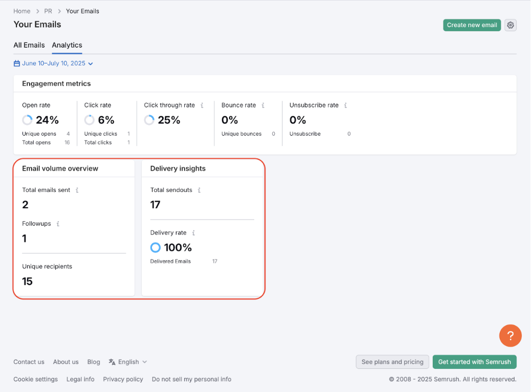Open the settings gear icon

coord(511,25)
